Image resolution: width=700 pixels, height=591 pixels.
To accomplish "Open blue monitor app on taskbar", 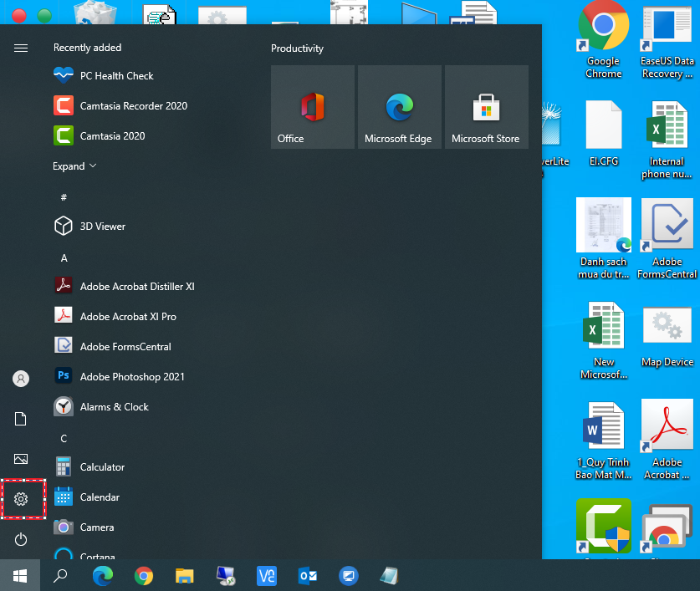I will (349, 576).
